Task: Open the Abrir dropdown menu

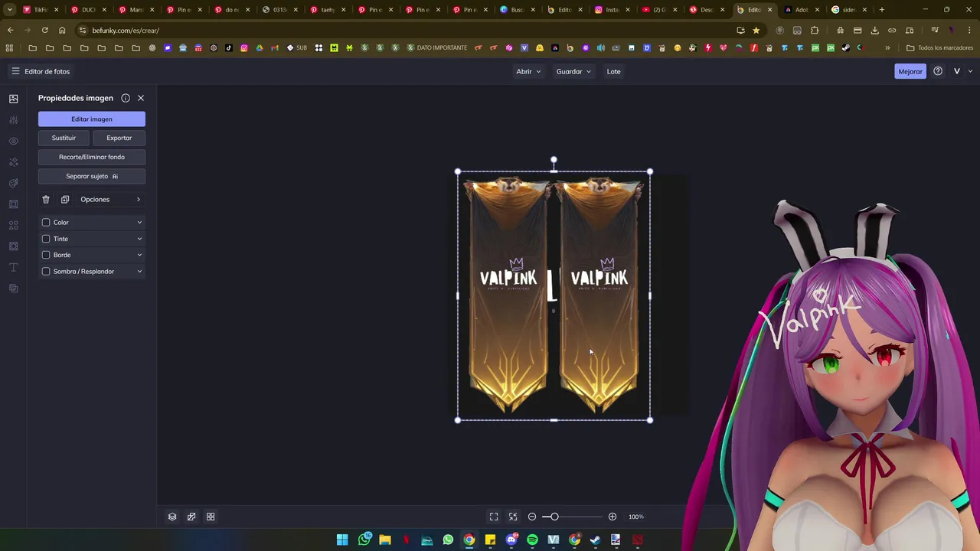Action: 528,71
